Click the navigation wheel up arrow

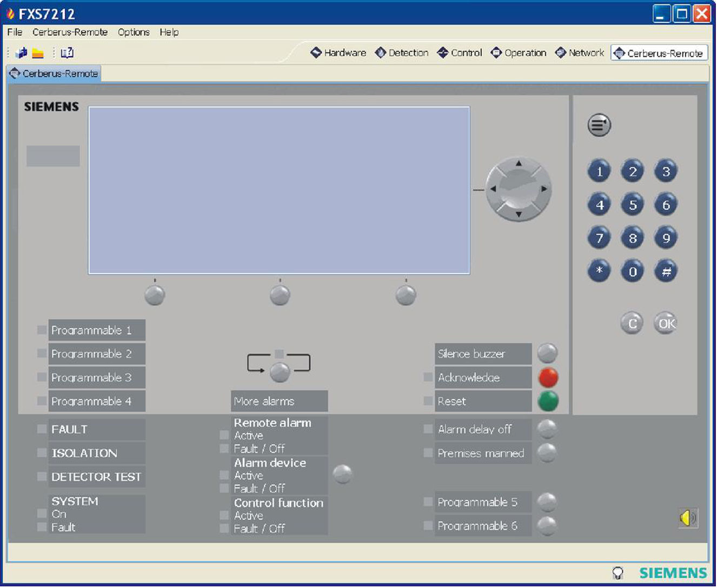coord(519,163)
